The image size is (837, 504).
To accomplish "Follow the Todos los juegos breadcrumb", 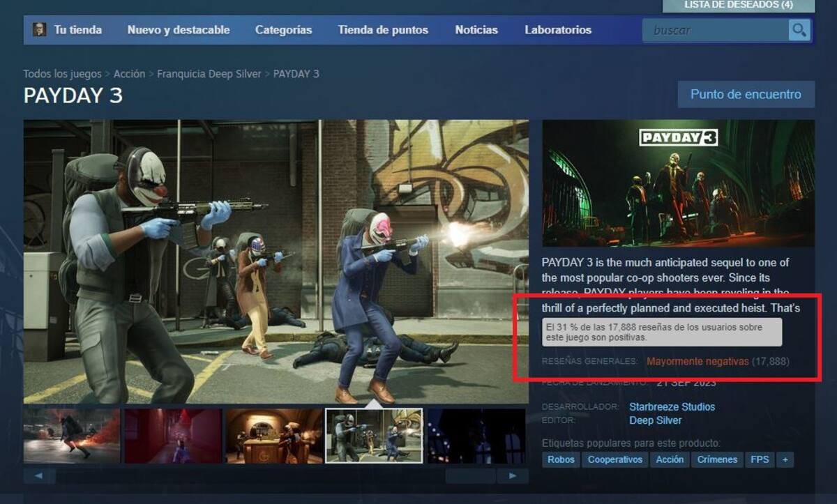I will click(x=62, y=74).
